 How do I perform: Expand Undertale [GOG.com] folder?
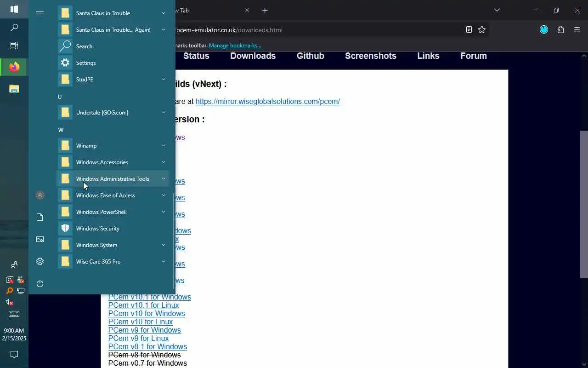tap(113, 112)
